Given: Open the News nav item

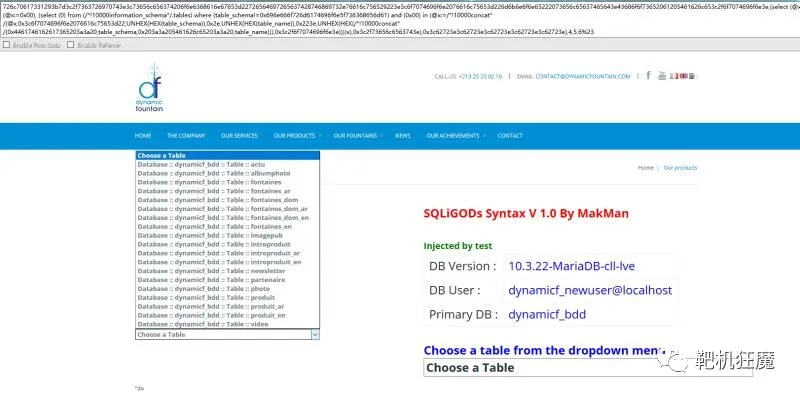Looking at the screenshot, I should [x=403, y=136].
